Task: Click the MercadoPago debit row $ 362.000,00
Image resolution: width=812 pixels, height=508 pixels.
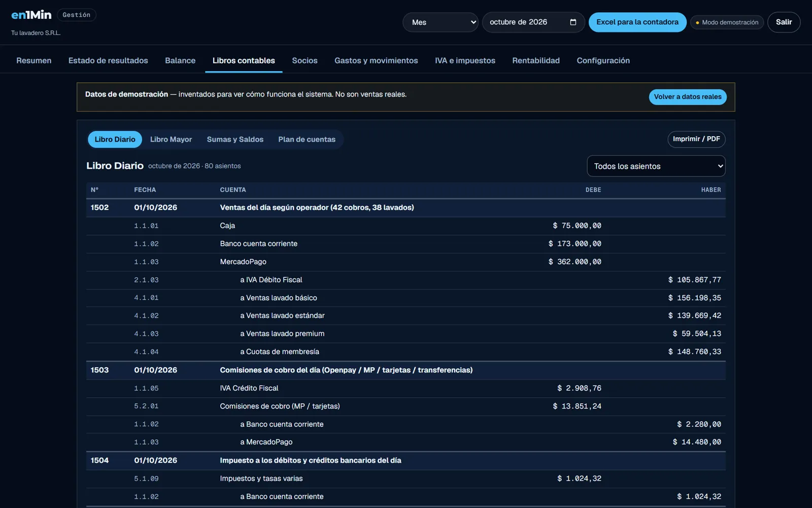Action: click(405, 262)
